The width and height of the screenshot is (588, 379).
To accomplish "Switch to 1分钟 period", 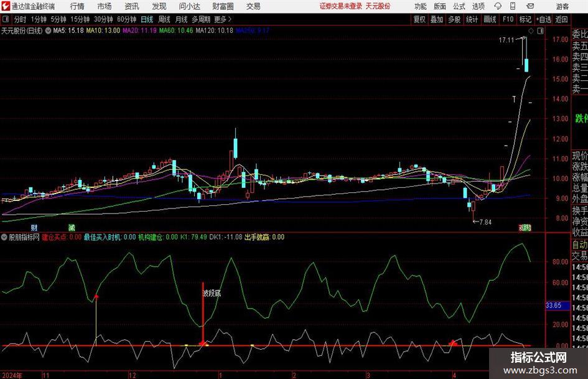I will pos(39,19).
